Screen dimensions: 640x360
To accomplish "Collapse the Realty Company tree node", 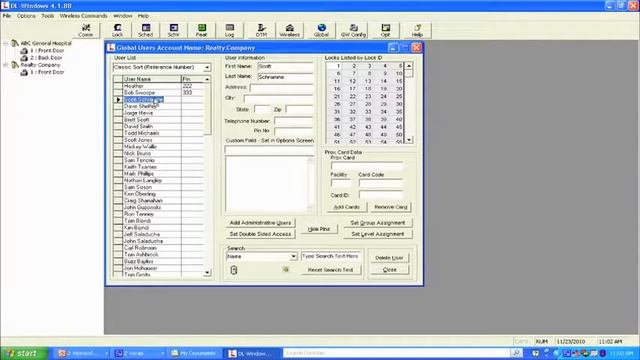I will click(6, 65).
